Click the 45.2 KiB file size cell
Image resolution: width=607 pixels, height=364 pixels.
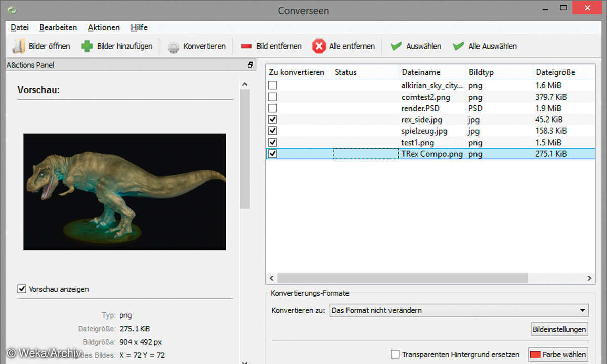[549, 120]
